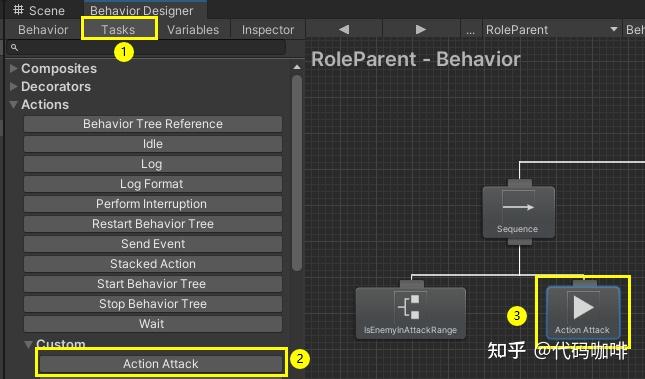Collapse the Custom subcategory
This screenshot has width=645, height=379.
pos(28,344)
